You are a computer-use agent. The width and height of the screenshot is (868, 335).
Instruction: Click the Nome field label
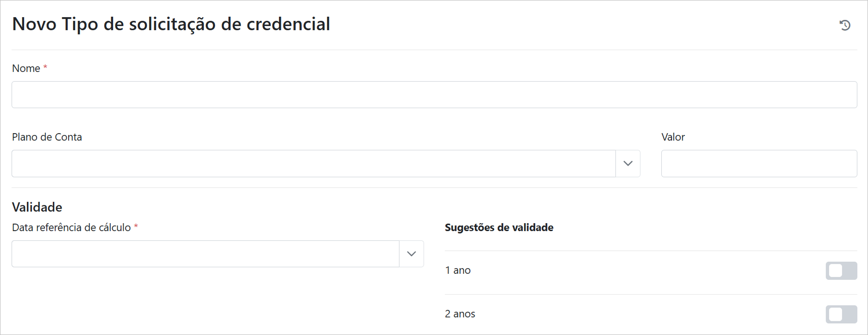pos(26,68)
